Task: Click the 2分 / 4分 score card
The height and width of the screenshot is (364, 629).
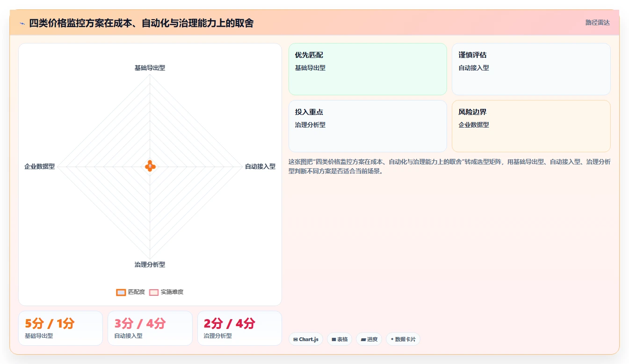Action: tap(239, 328)
